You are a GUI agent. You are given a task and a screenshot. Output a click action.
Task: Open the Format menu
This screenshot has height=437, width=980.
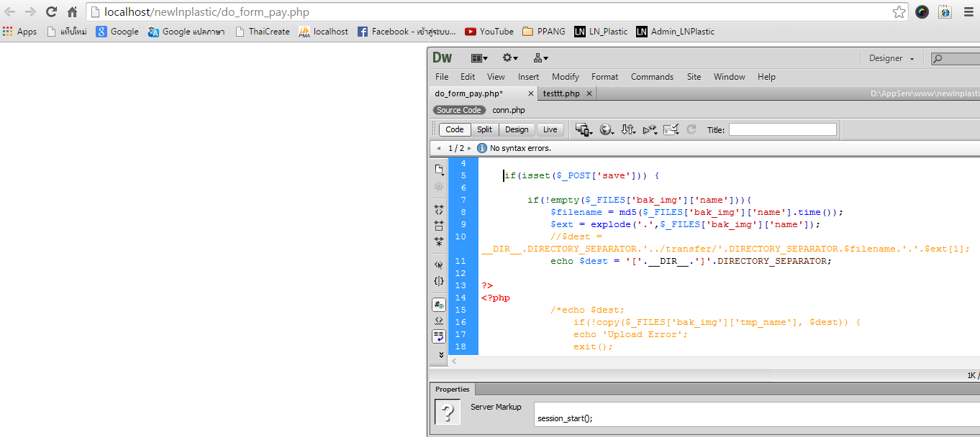604,77
